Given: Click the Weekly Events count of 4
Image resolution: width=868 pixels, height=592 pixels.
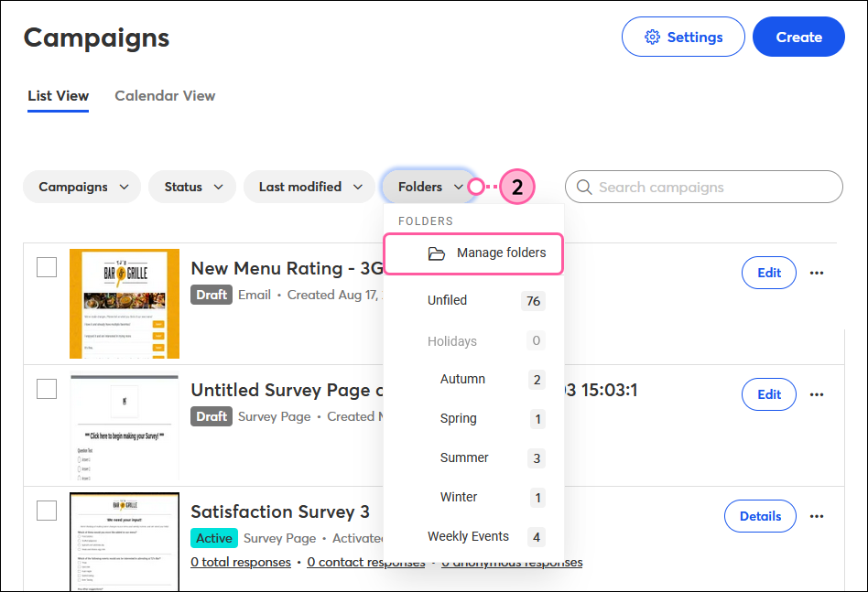Looking at the screenshot, I should click(x=537, y=537).
